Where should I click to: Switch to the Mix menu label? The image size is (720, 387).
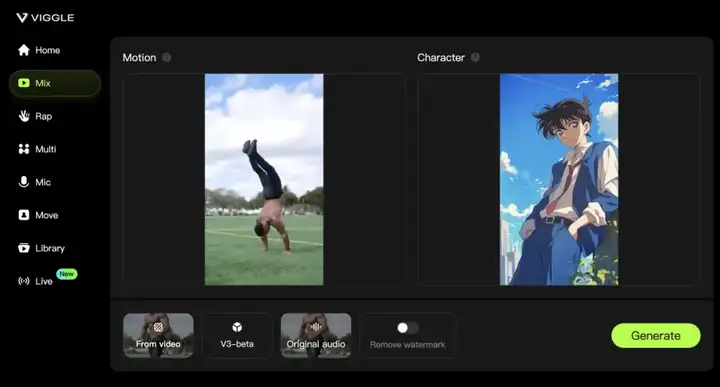pos(43,83)
